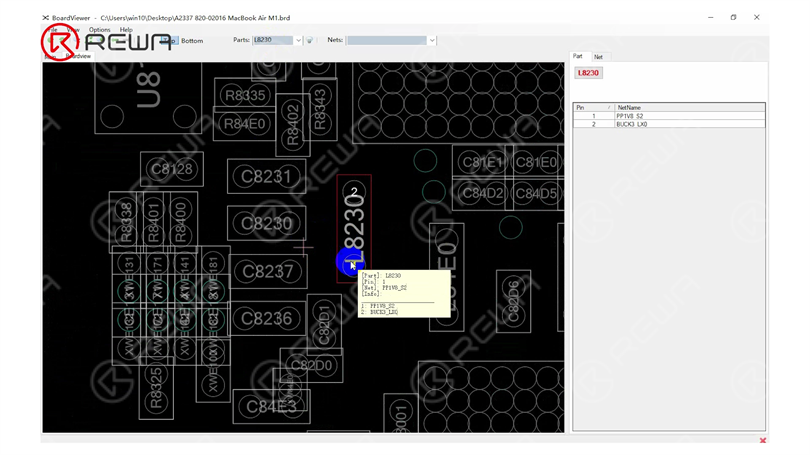
Task: Click the red X icon at bottom right
Action: pos(762,440)
